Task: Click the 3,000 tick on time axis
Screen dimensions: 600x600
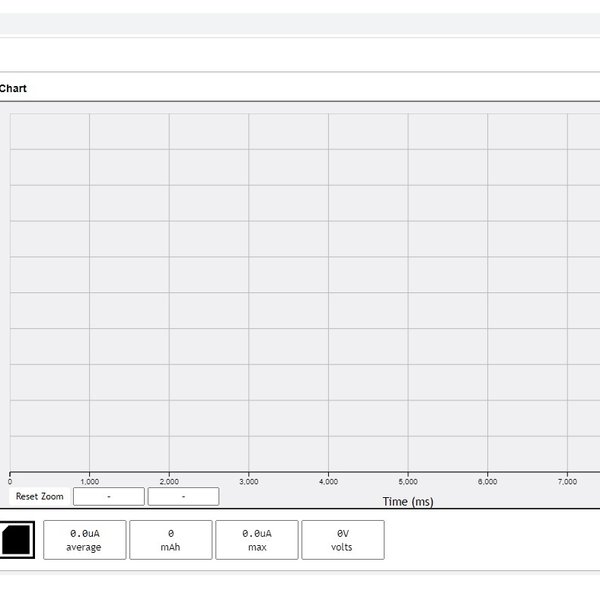Action: (x=249, y=481)
